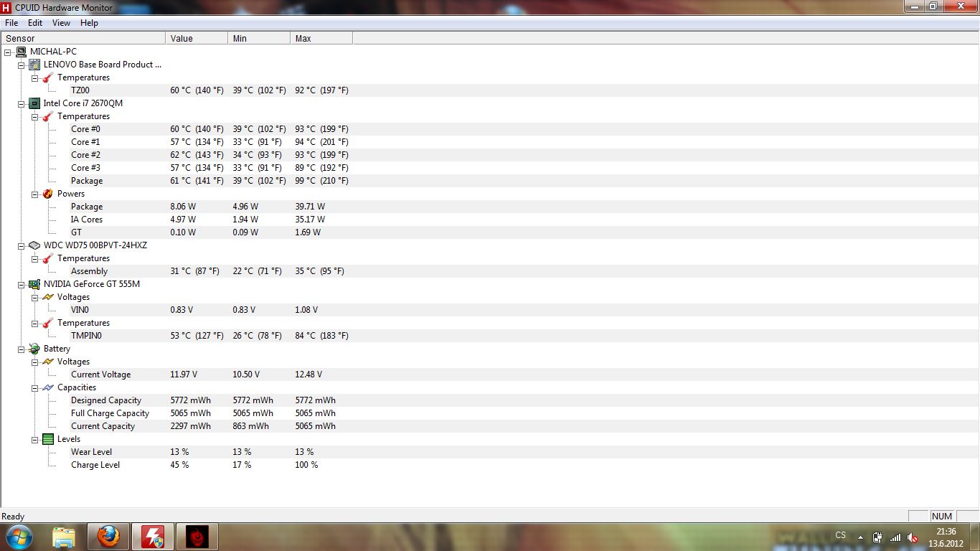
Task: Click the HWMonitor lightning taskbar icon
Action: click(152, 537)
